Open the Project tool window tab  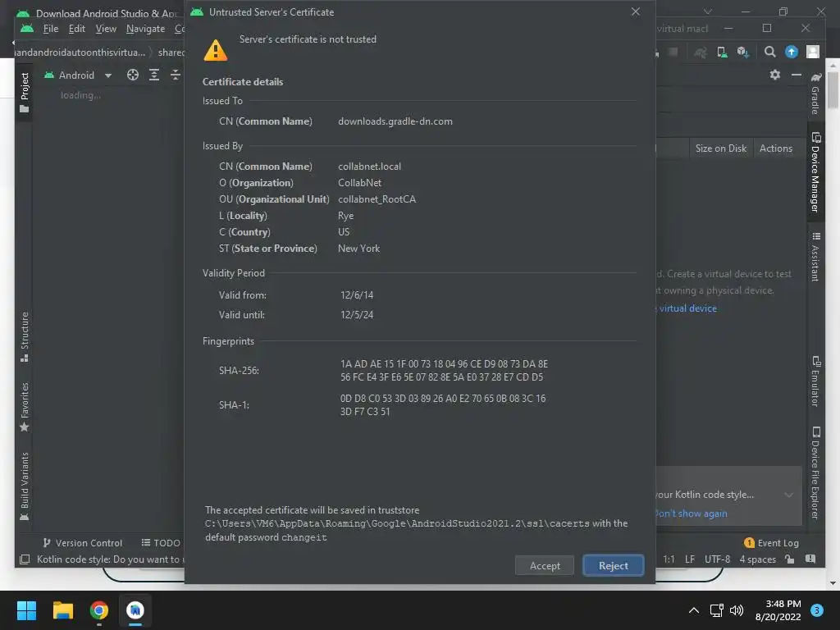[24, 92]
